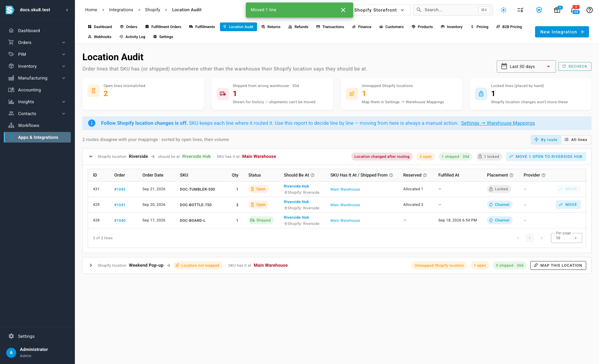
Task: Click the Provider column help icon
Action: click(543, 175)
